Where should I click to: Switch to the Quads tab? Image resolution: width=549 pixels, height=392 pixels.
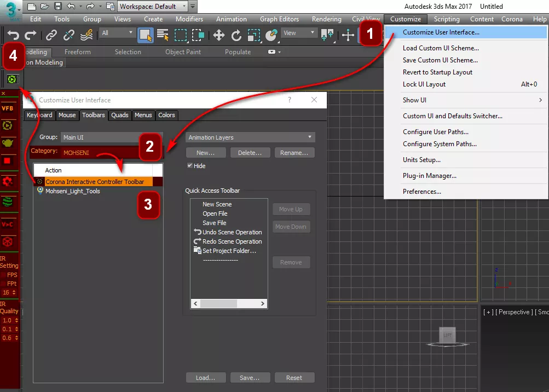(120, 115)
